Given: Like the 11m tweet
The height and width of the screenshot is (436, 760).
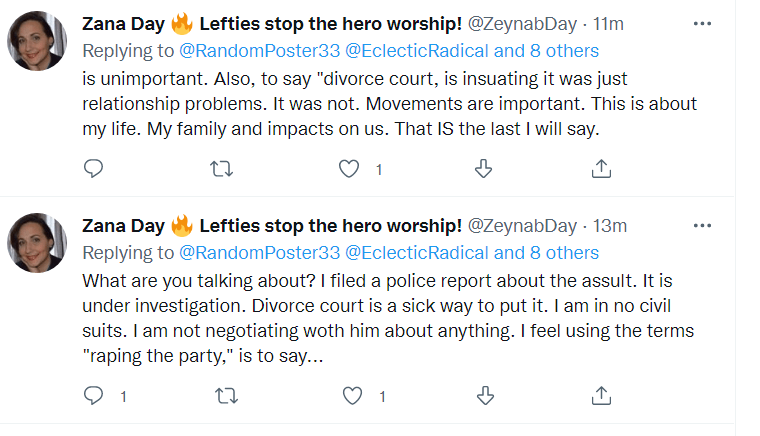Looking at the screenshot, I should pos(349,169).
